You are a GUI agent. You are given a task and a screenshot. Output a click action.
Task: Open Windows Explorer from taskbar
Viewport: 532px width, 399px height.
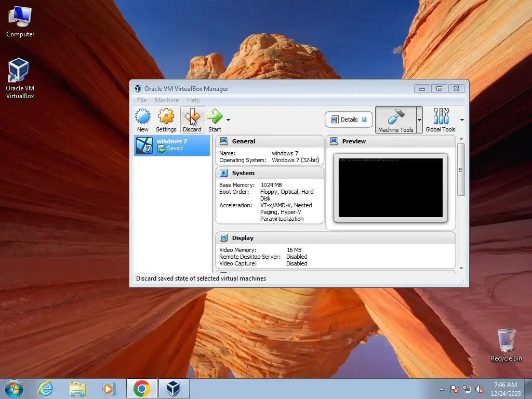point(77,389)
